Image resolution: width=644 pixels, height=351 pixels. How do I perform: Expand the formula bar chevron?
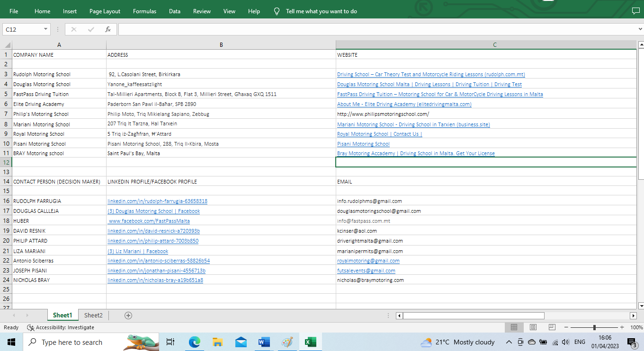click(x=640, y=29)
